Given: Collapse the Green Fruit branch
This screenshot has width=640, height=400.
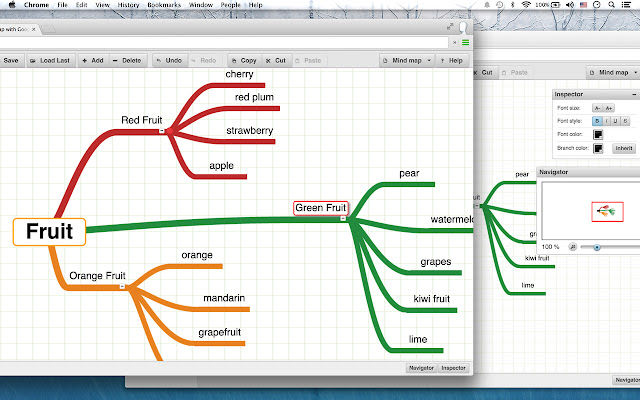Looking at the screenshot, I should 343,219.
